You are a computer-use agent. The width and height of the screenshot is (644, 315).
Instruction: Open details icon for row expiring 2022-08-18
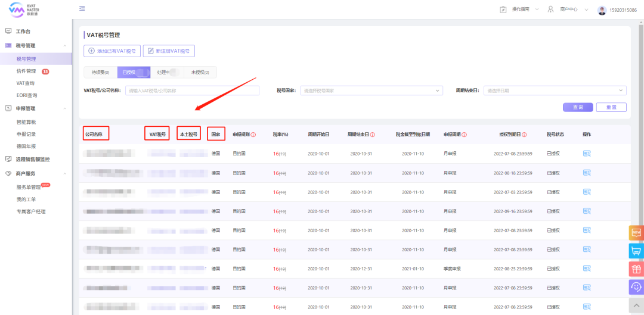click(x=587, y=173)
